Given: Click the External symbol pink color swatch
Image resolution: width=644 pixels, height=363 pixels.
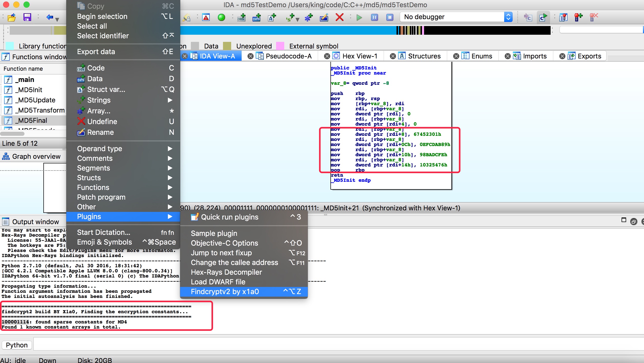Looking at the screenshot, I should [x=280, y=46].
